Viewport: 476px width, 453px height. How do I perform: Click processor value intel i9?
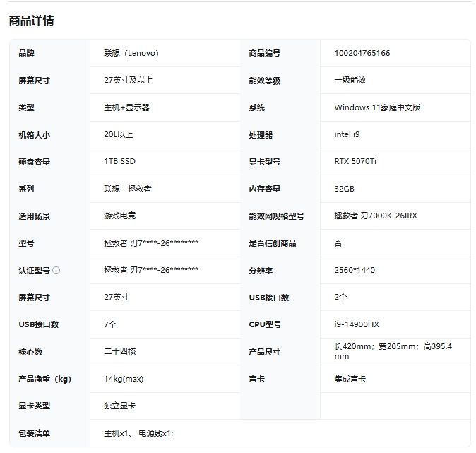pyautogui.click(x=347, y=134)
